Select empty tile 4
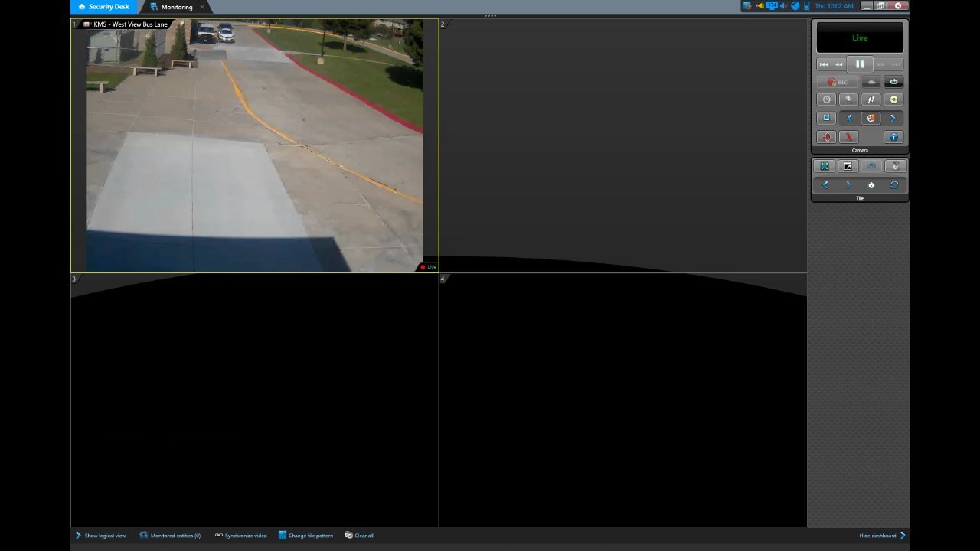 click(623, 399)
